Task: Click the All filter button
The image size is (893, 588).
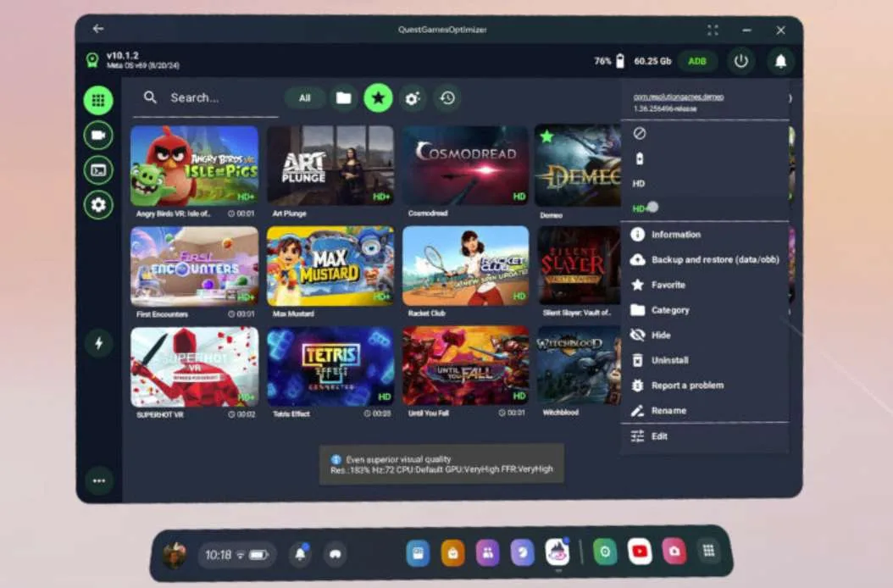Action: 305,98
